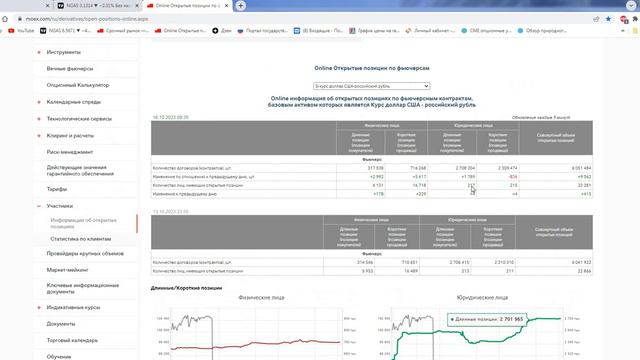Click the 16 718 short holders cell

coord(419,185)
